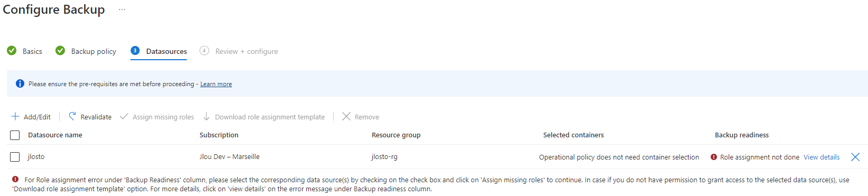Click the Resource group column header

[396, 135]
